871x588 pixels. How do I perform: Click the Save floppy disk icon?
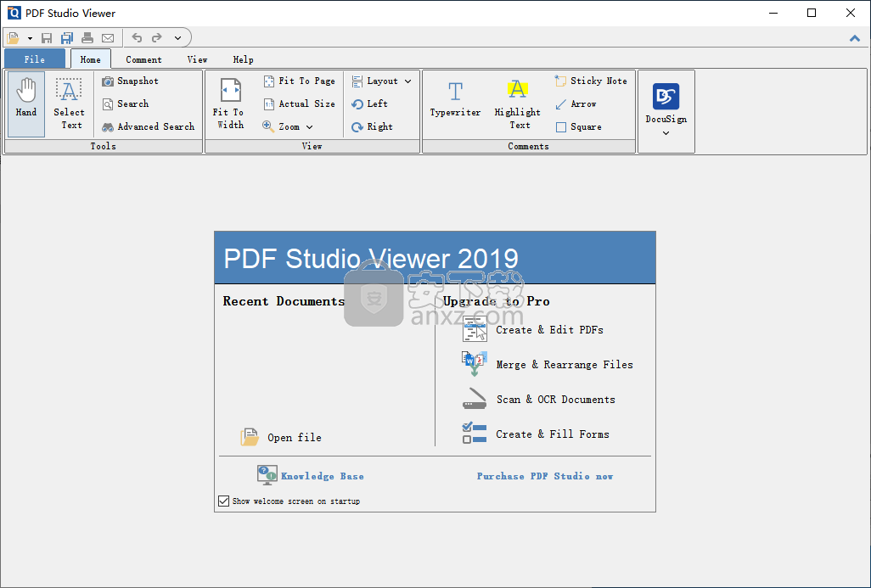click(x=47, y=37)
